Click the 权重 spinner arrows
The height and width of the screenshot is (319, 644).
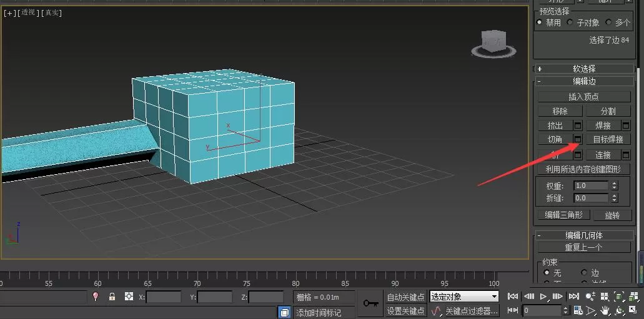tap(615, 185)
